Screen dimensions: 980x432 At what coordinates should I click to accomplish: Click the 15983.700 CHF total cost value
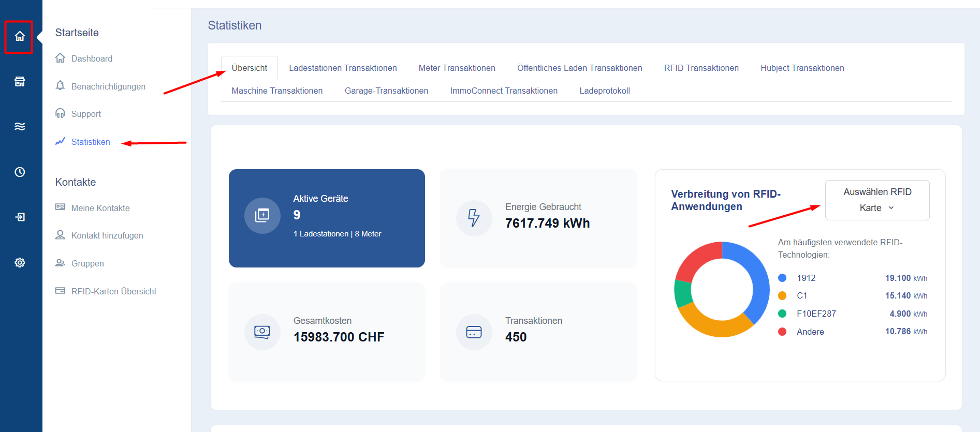pos(339,337)
